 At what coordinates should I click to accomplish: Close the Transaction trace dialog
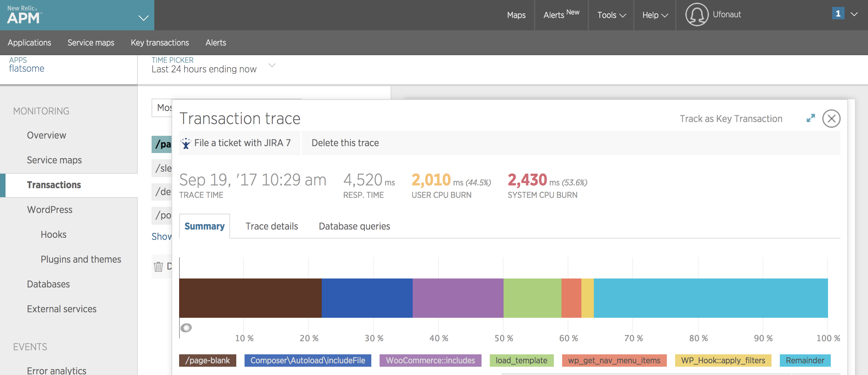click(831, 119)
